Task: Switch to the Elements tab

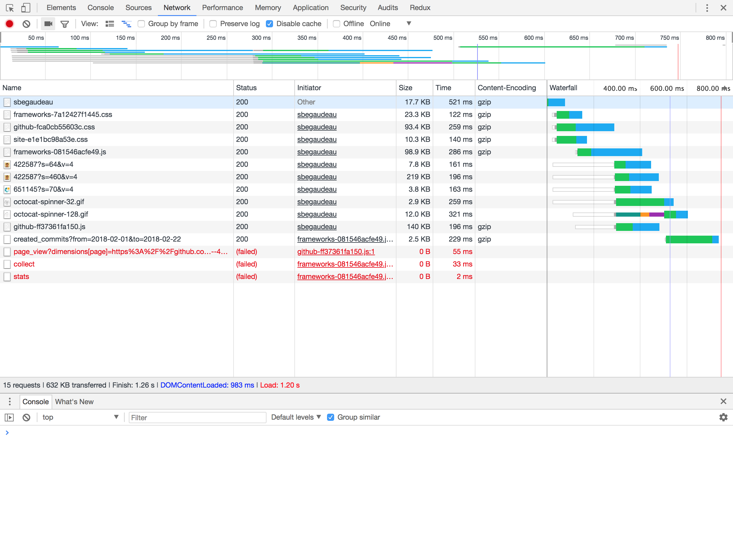Action: coord(61,8)
